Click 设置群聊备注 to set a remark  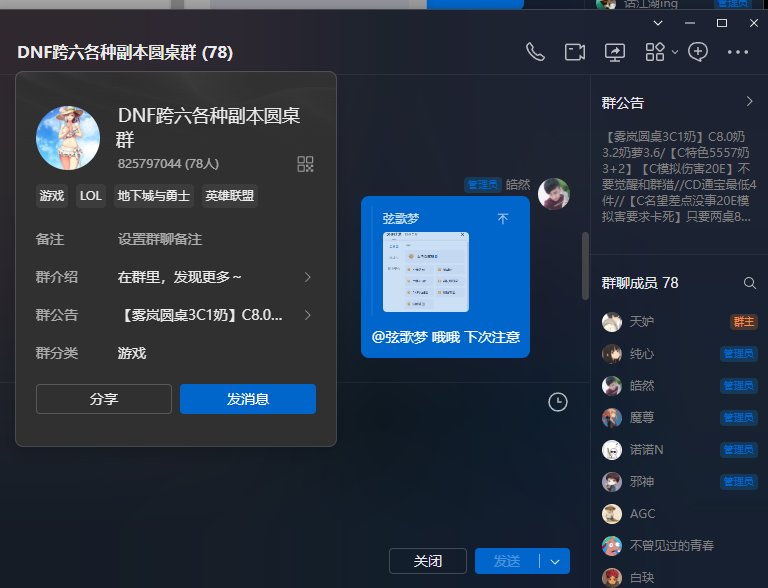[x=160, y=239]
